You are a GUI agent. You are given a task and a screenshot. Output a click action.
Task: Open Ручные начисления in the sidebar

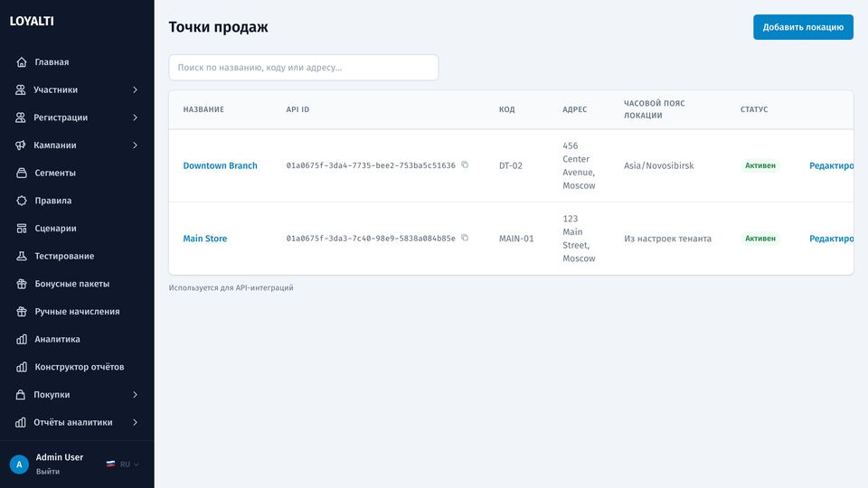coord(77,312)
